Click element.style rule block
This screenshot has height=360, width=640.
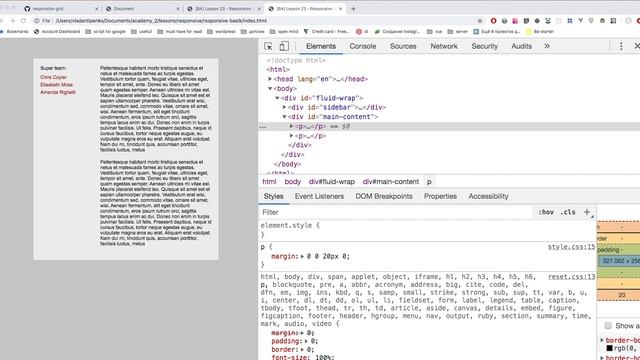tap(427, 230)
